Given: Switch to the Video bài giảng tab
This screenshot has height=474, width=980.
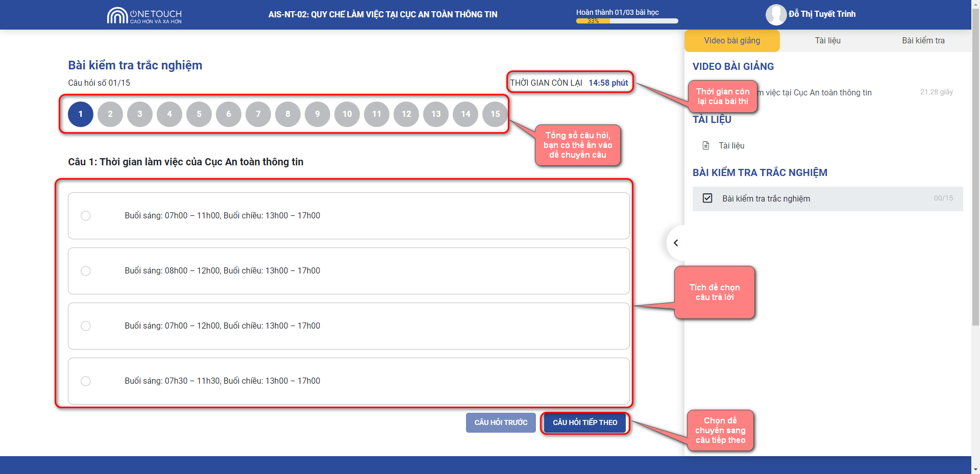Looking at the screenshot, I should pos(731,41).
